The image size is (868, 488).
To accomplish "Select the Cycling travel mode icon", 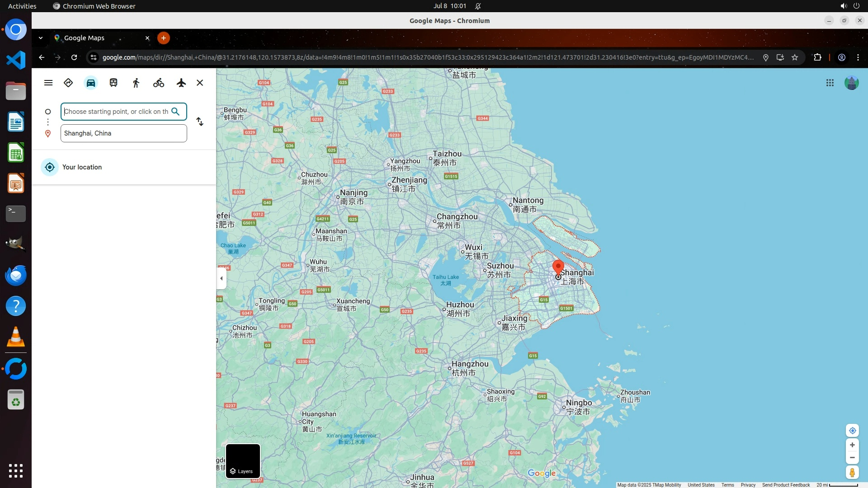I will (x=159, y=83).
